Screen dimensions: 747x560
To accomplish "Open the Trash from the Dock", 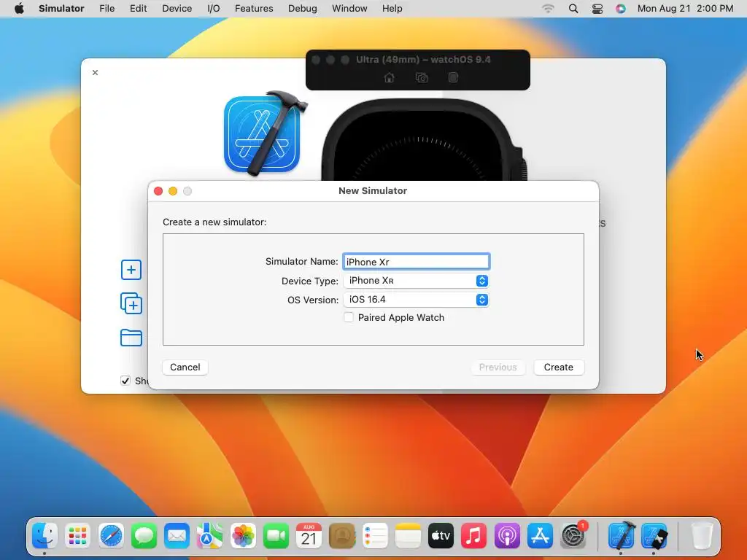I will [x=702, y=536].
